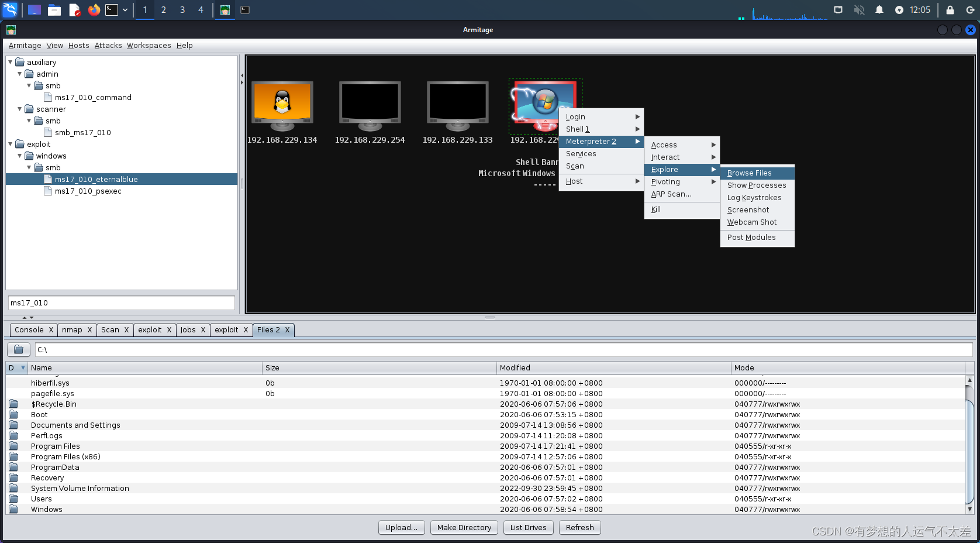Click the parent folder icon beside the path

click(x=19, y=349)
